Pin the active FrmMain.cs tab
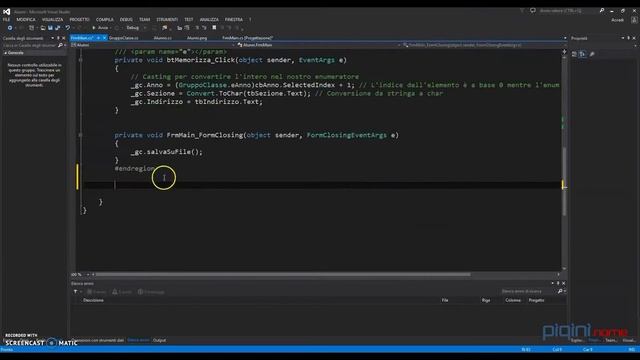This screenshot has width=640, height=360. pos(98,38)
